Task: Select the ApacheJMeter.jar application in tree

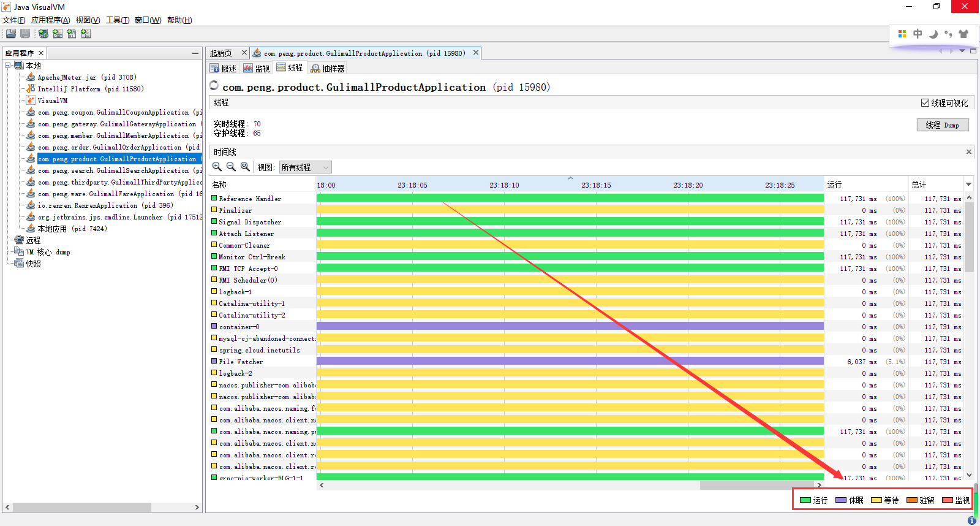Action: pyautogui.click(x=87, y=77)
